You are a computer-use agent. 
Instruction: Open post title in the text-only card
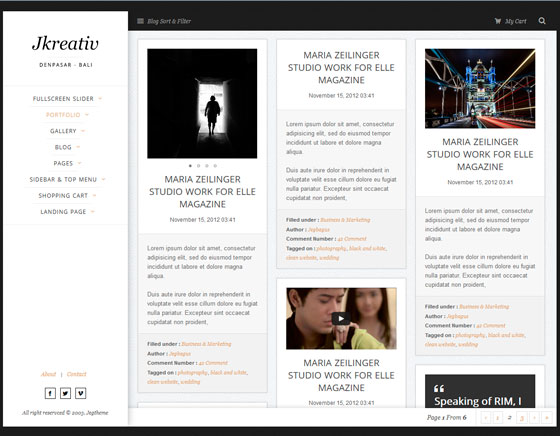click(x=341, y=67)
